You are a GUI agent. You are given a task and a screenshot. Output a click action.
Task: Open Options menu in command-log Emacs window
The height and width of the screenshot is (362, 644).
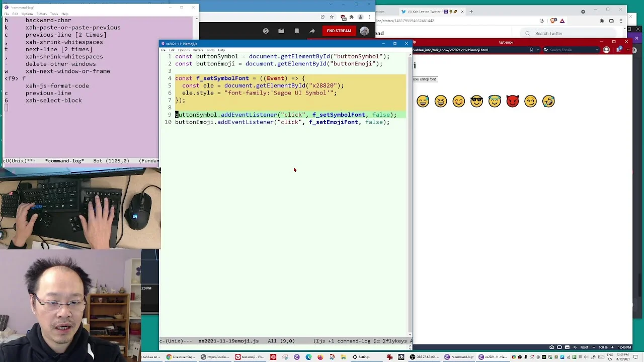pyautogui.click(x=27, y=14)
